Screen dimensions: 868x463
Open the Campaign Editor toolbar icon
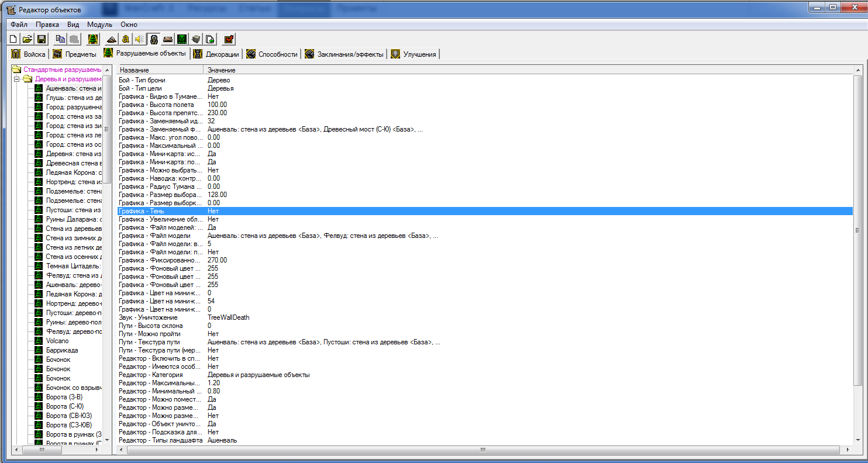(x=168, y=39)
